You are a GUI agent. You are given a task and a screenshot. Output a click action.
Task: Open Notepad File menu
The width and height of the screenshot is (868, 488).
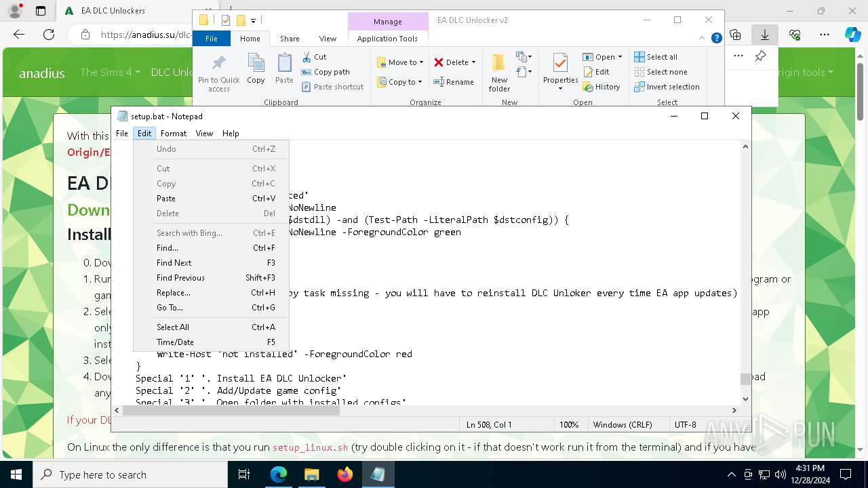click(121, 134)
